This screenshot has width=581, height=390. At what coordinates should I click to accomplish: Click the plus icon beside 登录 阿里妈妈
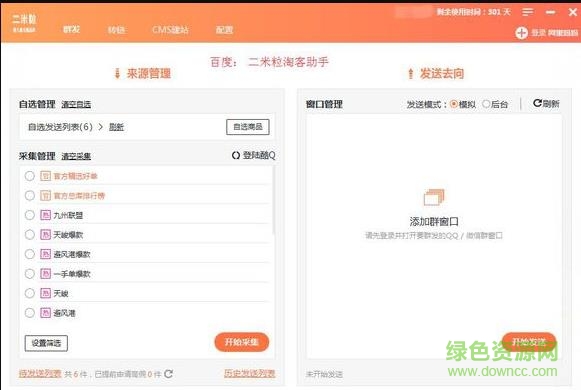(x=521, y=33)
